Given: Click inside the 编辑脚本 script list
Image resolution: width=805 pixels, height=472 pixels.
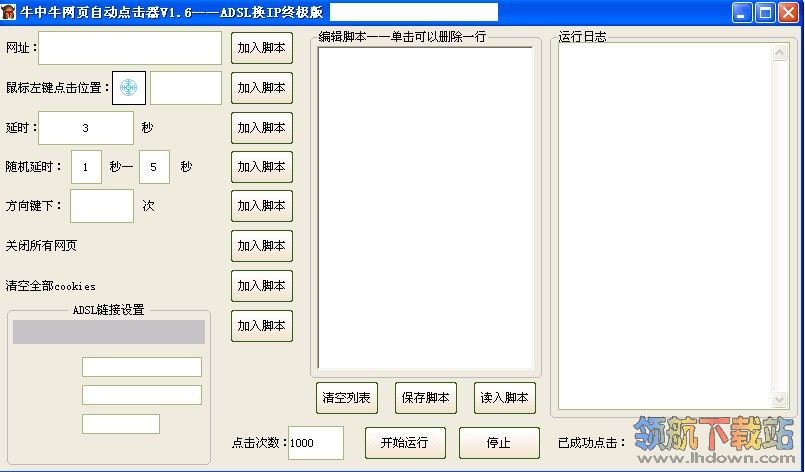Looking at the screenshot, I should [426, 208].
